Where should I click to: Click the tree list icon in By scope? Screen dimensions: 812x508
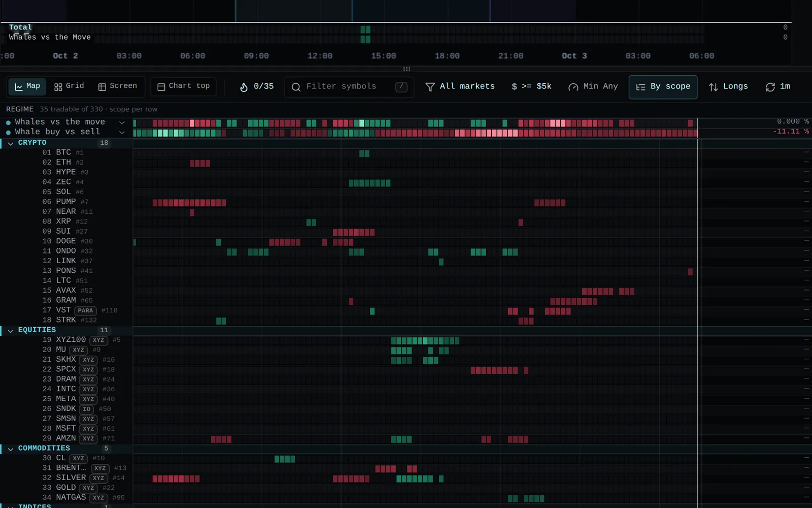click(x=640, y=87)
